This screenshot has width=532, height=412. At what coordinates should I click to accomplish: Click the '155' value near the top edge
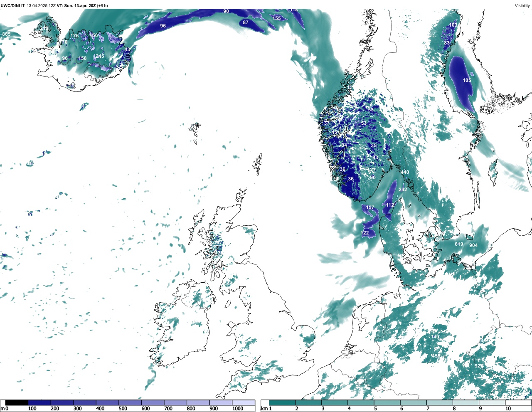click(x=277, y=18)
